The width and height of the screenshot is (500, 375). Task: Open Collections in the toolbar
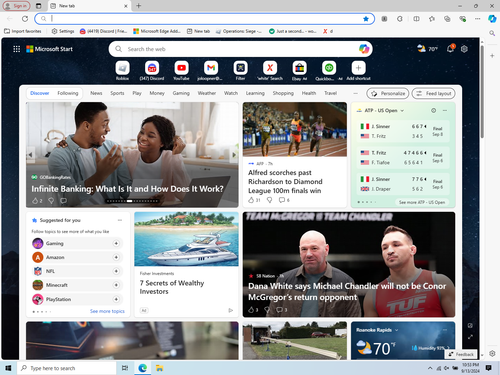click(447, 19)
